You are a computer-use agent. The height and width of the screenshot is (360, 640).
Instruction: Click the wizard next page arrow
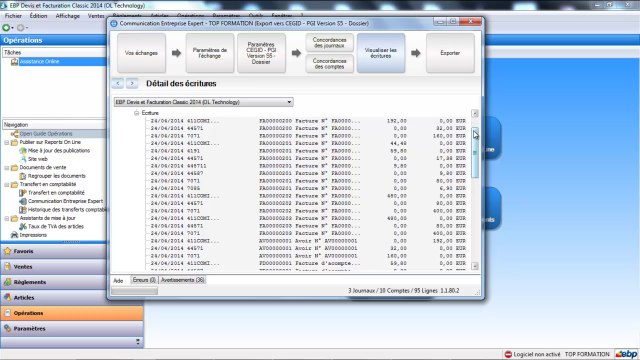coord(132,83)
